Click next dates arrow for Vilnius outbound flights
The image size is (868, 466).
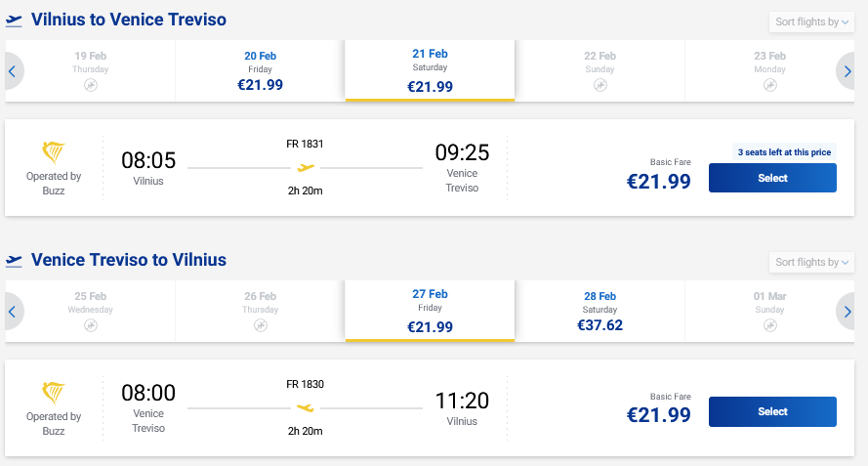pos(847,71)
